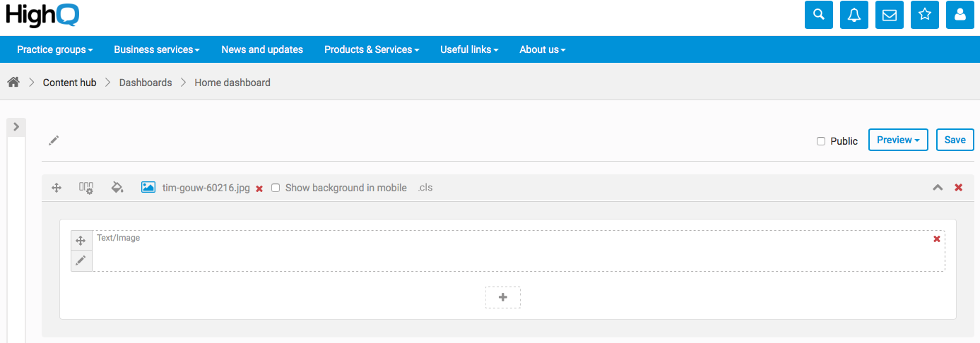Open the messages envelope icon
Viewport: 980px width, 343px height.
(890, 15)
